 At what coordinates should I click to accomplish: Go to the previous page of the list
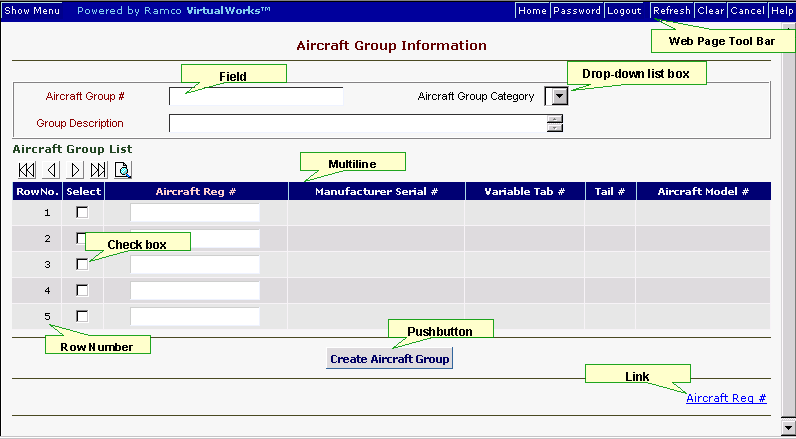point(50,170)
